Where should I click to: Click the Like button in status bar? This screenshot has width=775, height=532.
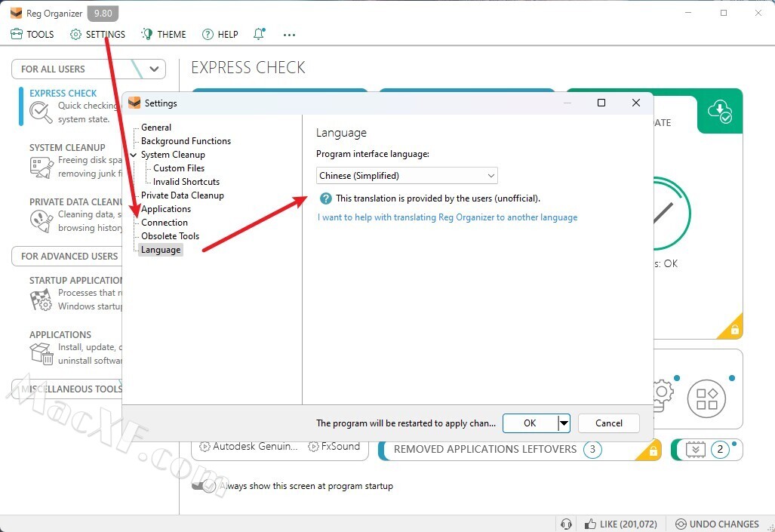(621, 524)
